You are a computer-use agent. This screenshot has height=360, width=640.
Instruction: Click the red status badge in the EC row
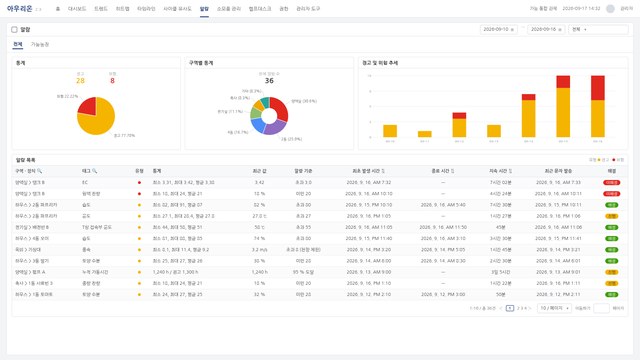[611, 182]
